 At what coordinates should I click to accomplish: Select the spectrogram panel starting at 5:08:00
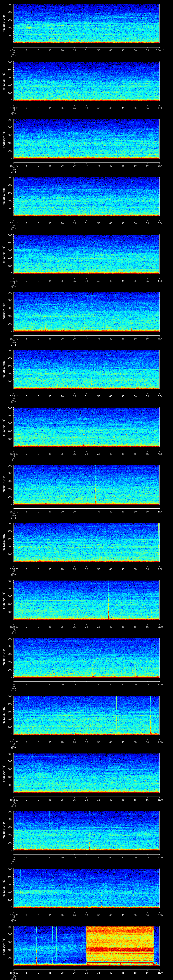tap(86, 542)
